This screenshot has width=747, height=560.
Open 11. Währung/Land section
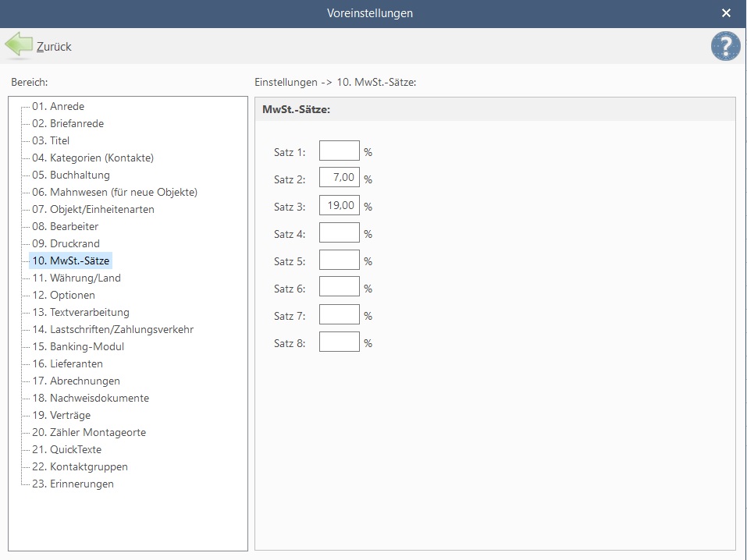tap(76, 278)
